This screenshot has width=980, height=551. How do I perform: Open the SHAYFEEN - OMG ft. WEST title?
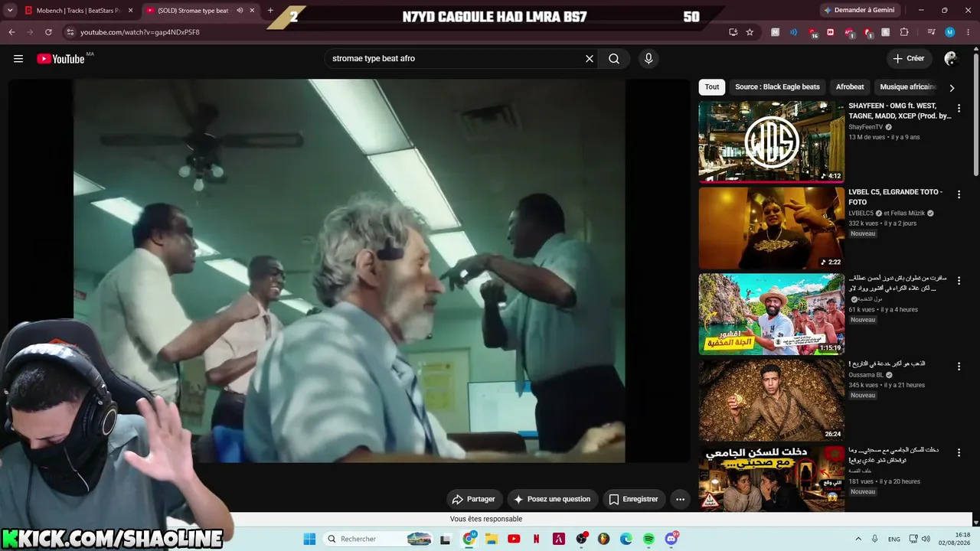click(900, 111)
